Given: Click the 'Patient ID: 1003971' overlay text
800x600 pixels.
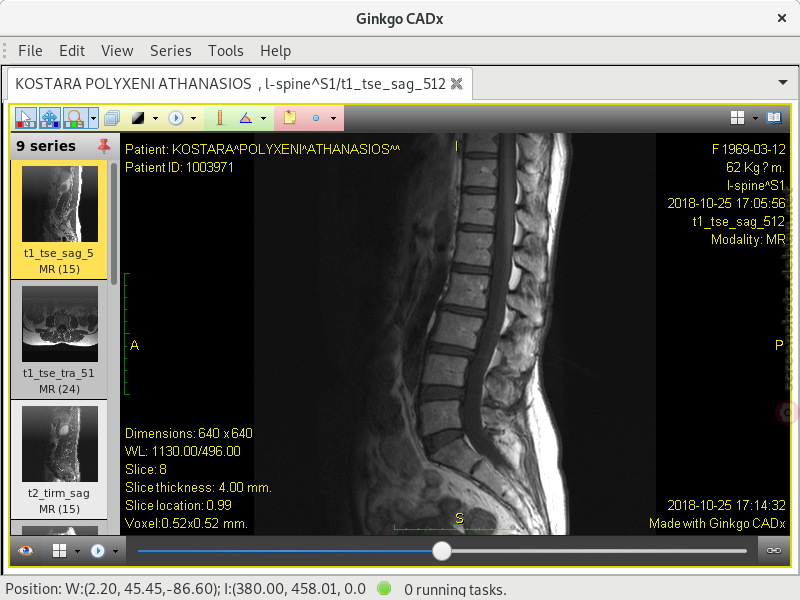Looking at the screenshot, I should 179,168.
